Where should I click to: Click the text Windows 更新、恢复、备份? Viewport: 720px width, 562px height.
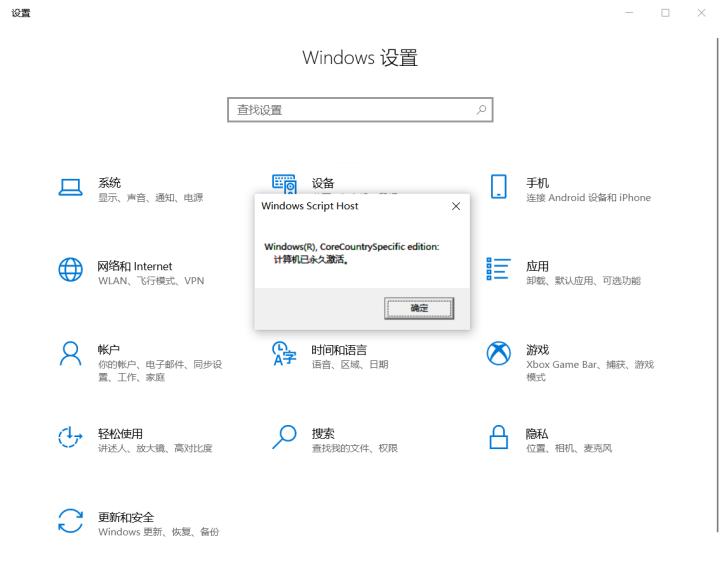tap(158, 532)
